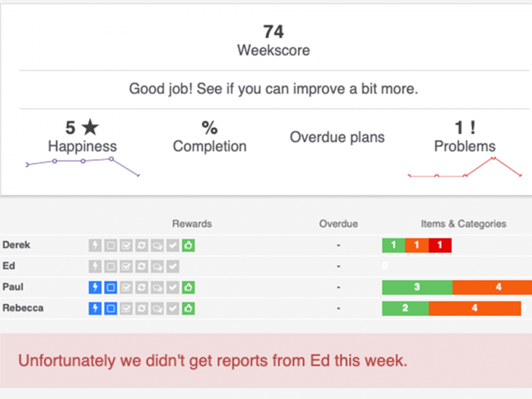Click Derek's green thumbs-up reward icon
532x399 pixels.
(x=188, y=245)
